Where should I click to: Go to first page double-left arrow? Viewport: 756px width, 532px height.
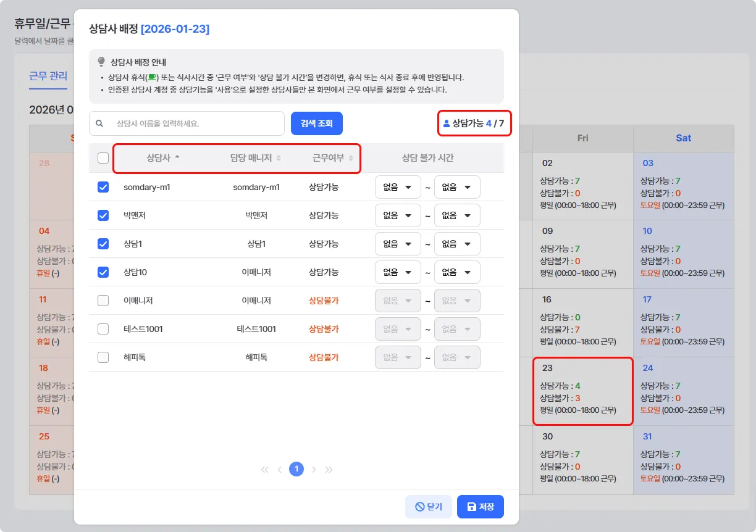[x=265, y=470]
